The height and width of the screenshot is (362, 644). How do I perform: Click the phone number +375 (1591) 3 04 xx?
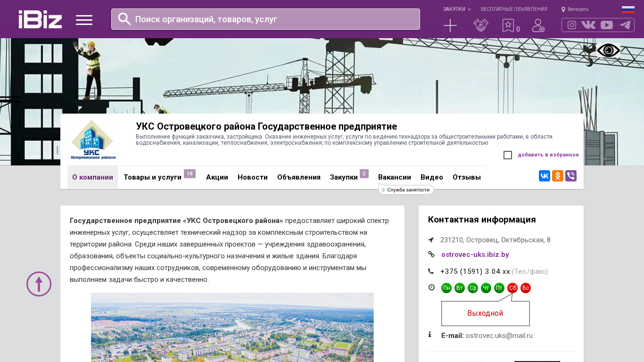[475, 271]
